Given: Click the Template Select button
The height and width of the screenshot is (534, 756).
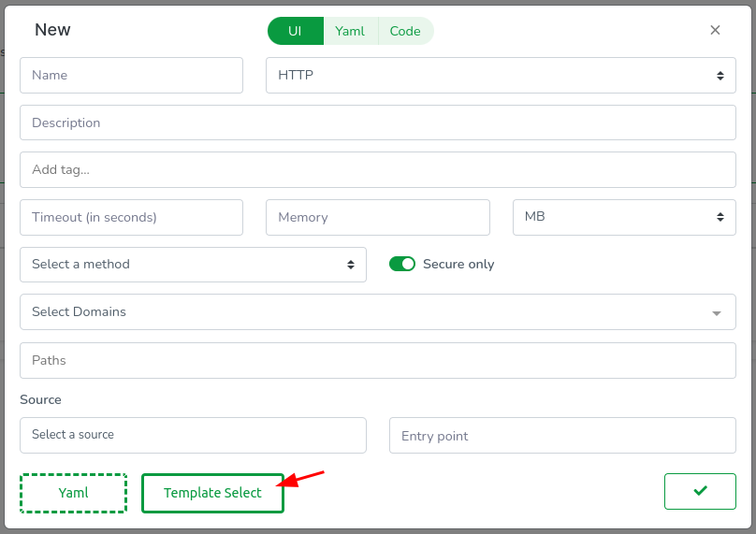Looking at the screenshot, I should (x=212, y=493).
